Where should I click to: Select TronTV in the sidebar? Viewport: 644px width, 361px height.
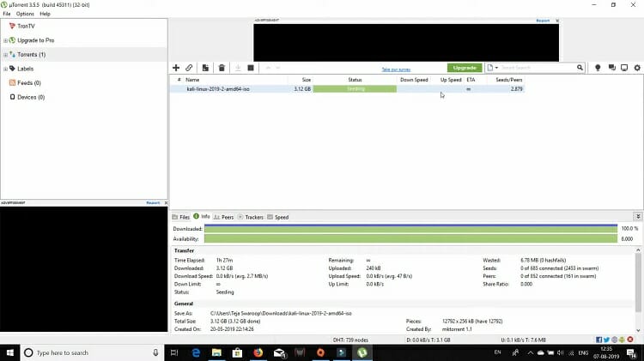point(26,26)
